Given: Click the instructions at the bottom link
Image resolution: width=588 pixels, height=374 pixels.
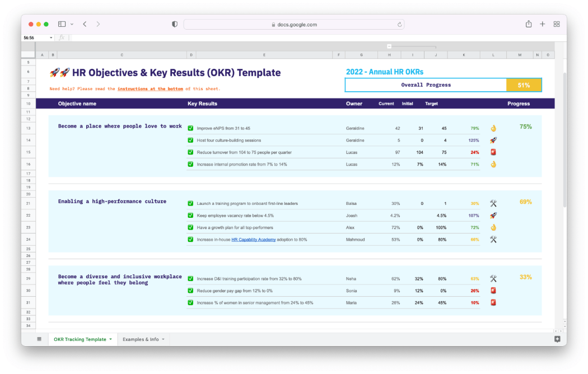Looking at the screenshot, I should pos(150,89).
